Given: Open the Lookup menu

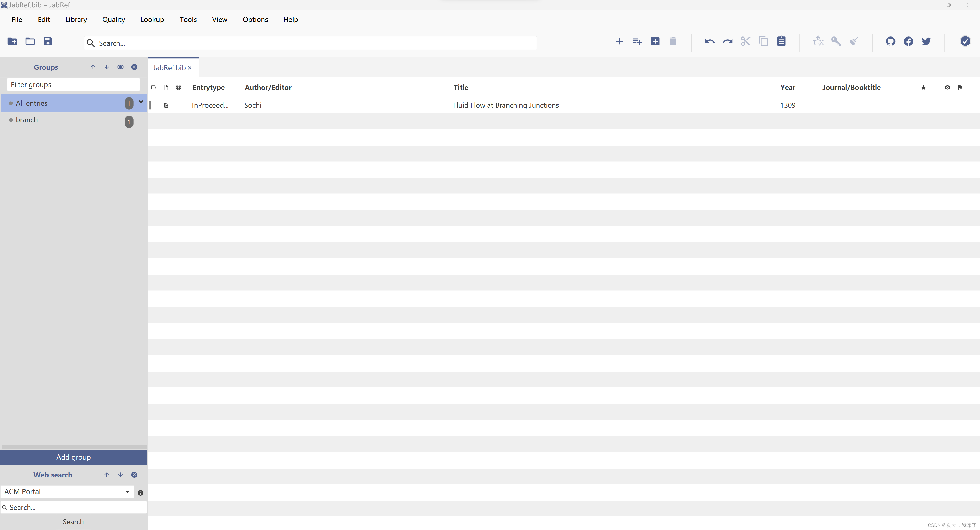Looking at the screenshot, I should click(x=152, y=19).
